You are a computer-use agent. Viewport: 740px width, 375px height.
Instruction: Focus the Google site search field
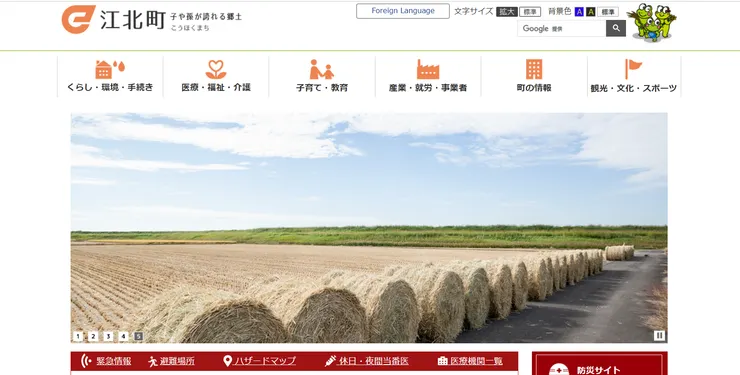pos(562,28)
